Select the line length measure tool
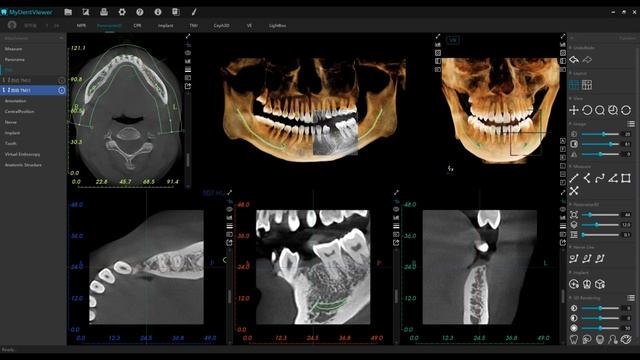Screen dimensions: 640x360 click(574, 178)
